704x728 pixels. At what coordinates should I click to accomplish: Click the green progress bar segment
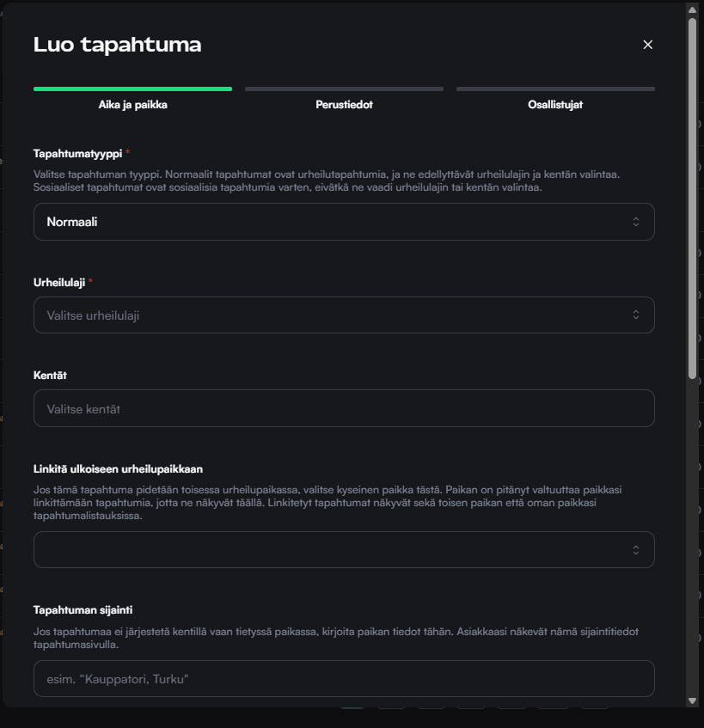pos(132,89)
